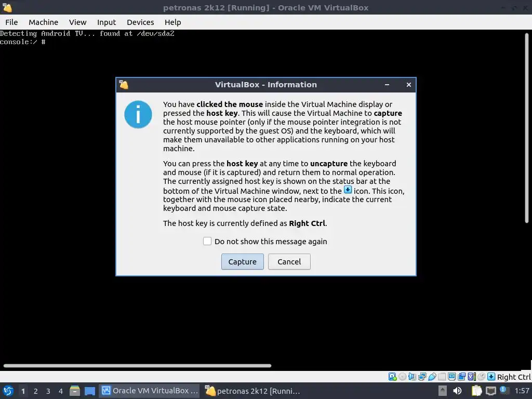Check 'Do not show this message again'
This screenshot has height=399, width=532.
[207, 241]
